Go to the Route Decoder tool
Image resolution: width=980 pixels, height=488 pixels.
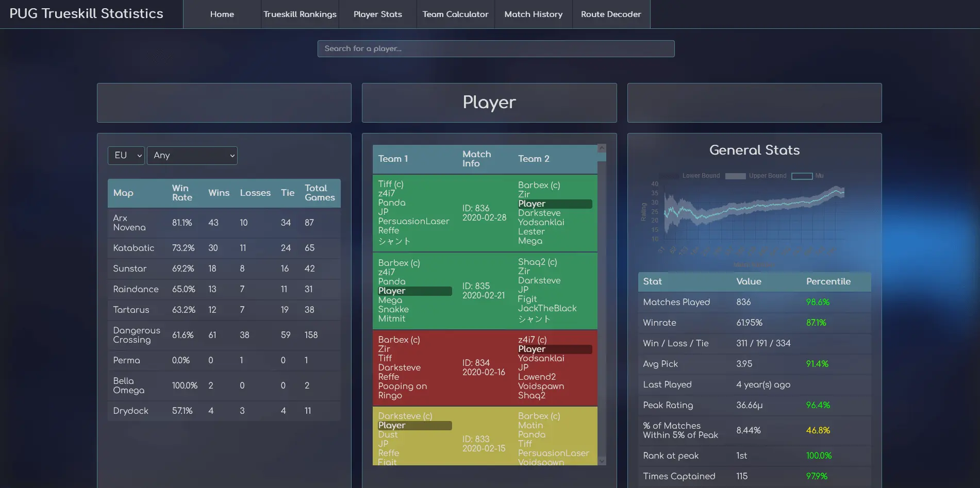611,14
